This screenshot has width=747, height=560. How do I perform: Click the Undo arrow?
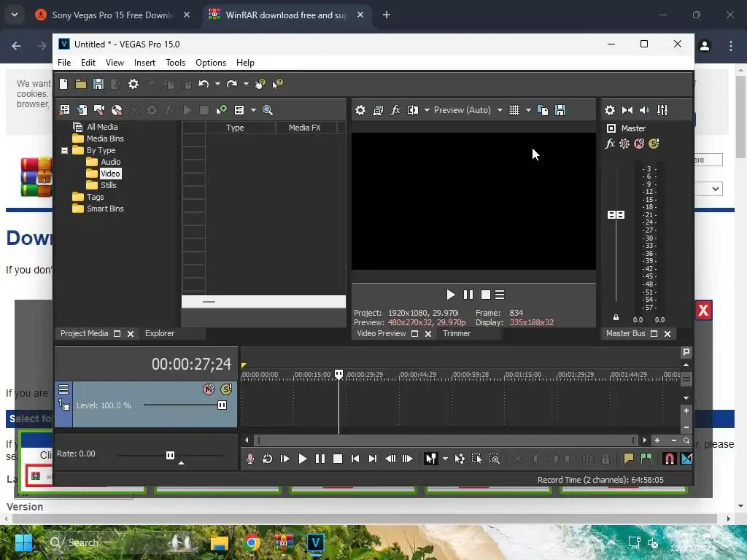pyautogui.click(x=204, y=84)
